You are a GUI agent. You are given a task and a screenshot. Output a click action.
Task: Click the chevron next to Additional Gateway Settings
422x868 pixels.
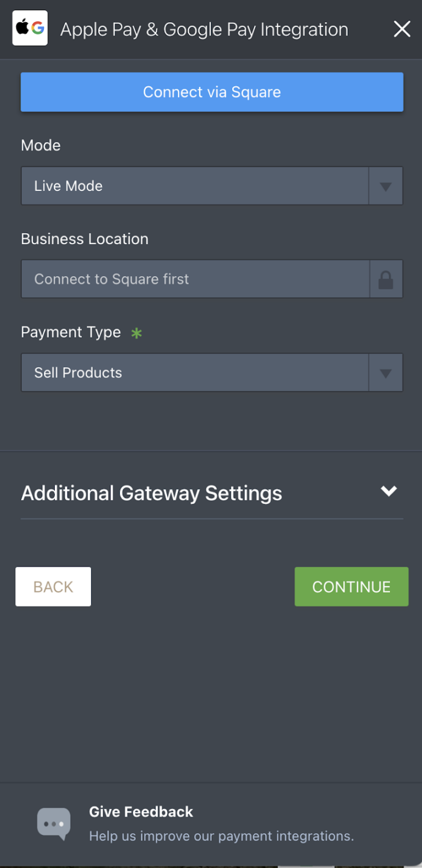coord(389,491)
